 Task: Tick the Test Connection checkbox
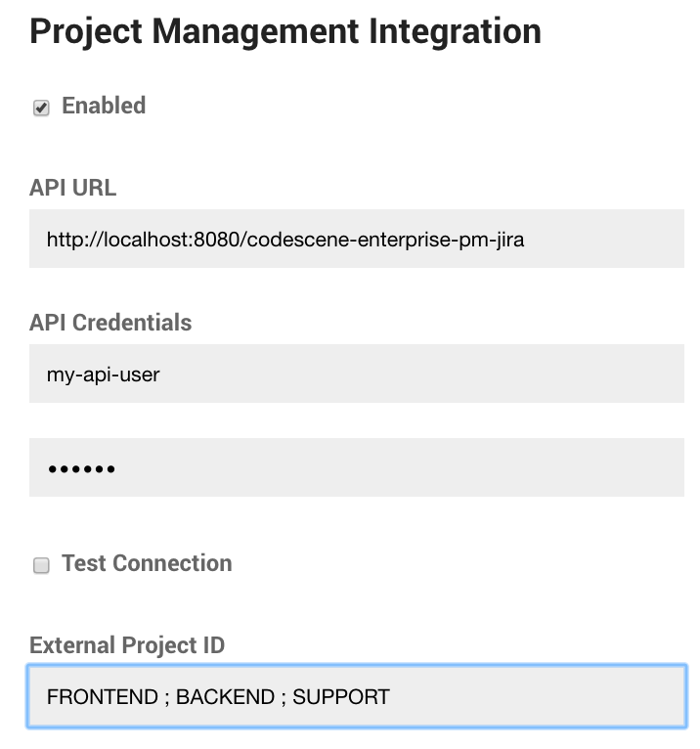tap(41, 565)
